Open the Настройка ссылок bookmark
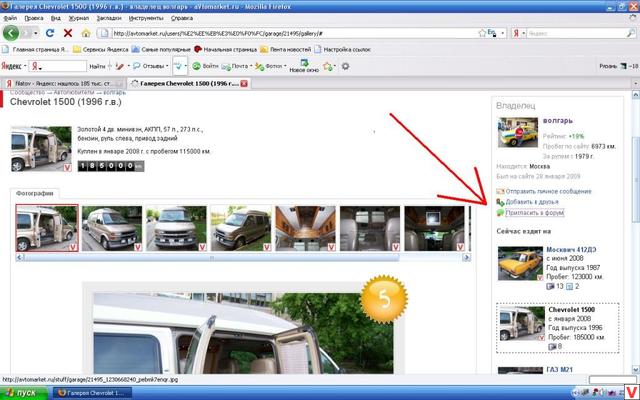This screenshot has height=400, width=640. tap(342, 49)
